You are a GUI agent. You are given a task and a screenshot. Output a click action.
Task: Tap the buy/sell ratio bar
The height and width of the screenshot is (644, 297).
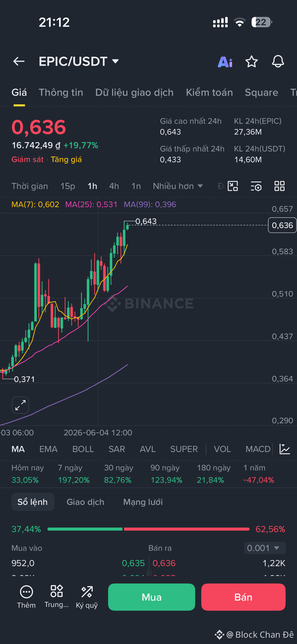coord(148,529)
